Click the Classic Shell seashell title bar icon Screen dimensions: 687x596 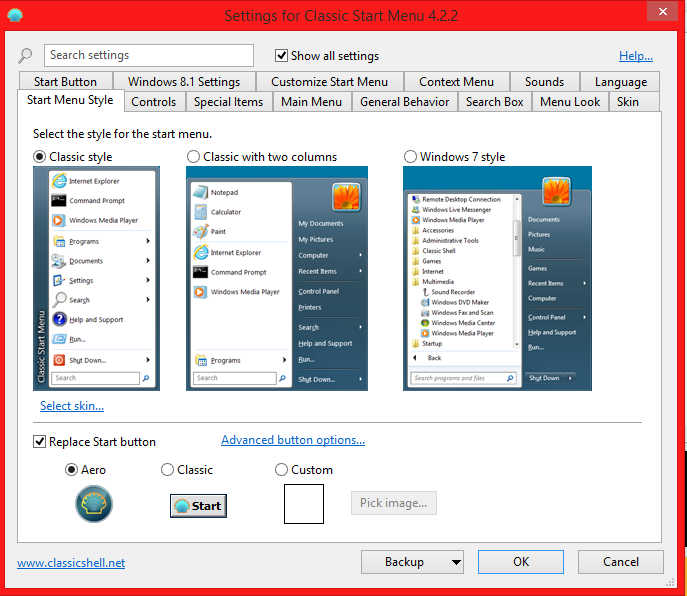tap(15, 15)
